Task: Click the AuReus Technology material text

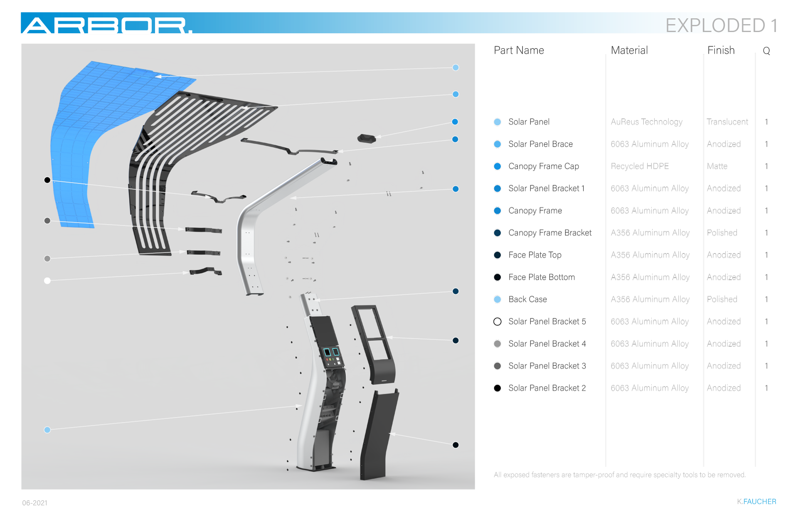Action: point(646,122)
